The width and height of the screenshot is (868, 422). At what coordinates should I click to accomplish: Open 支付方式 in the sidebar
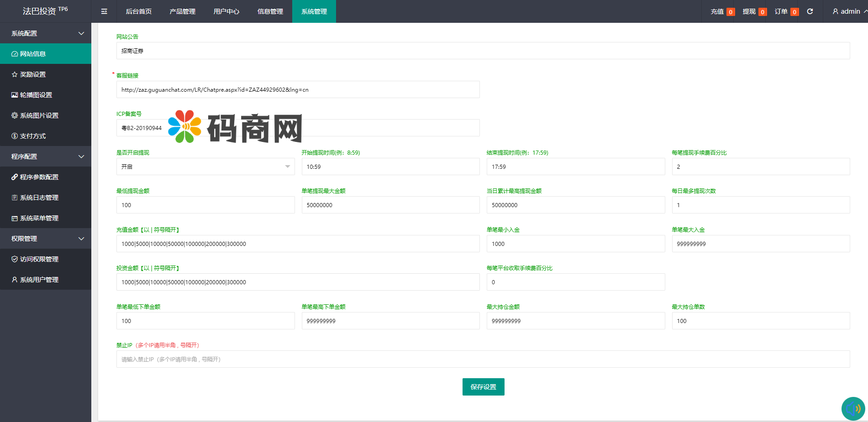click(x=33, y=136)
